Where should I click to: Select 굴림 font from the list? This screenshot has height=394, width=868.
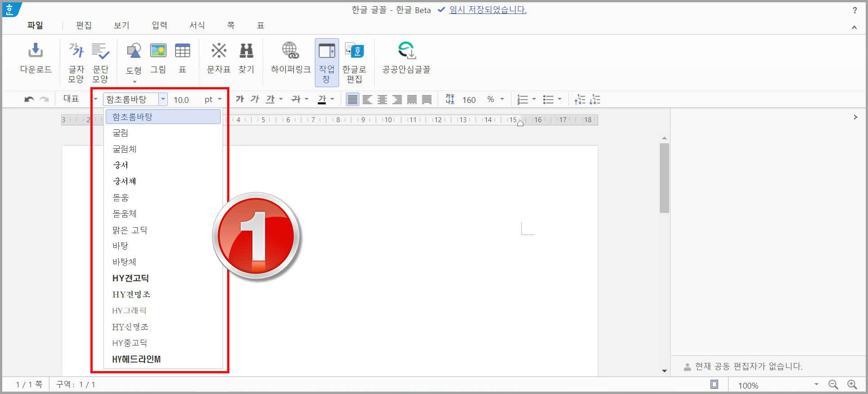(x=163, y=133)
